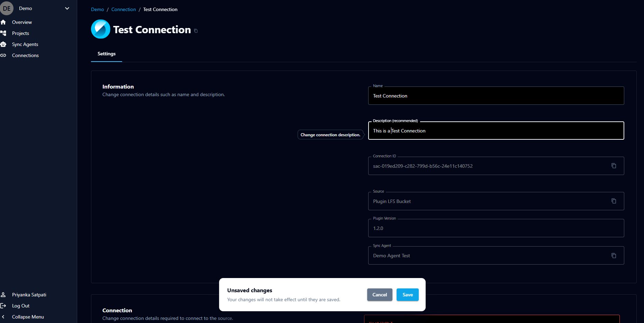The width and height of the screenshot is (644, 323).
Task: Click Demo breadcrumb link
Action: (97, 9)
